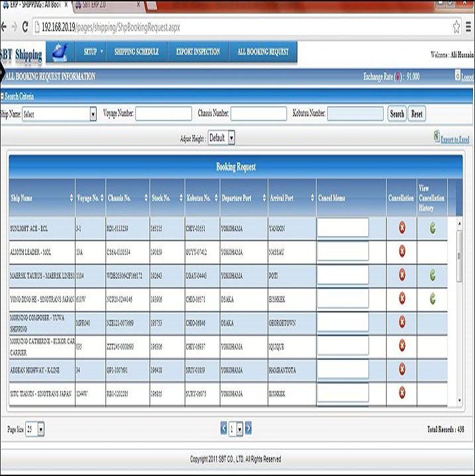Sort by Stock No. column arrows
The width and height of the screenshot is (475, 476).
click(x=181, y=198)
